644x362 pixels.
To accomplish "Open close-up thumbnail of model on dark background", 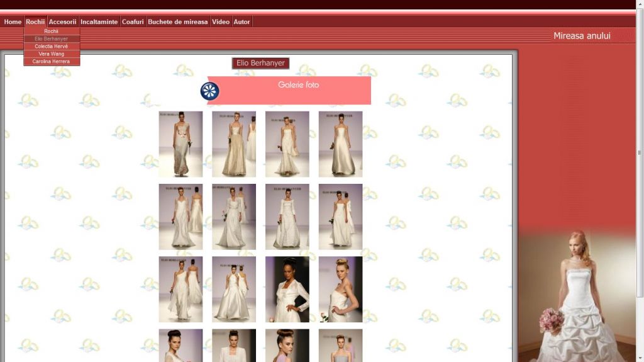I will [287, 289].
